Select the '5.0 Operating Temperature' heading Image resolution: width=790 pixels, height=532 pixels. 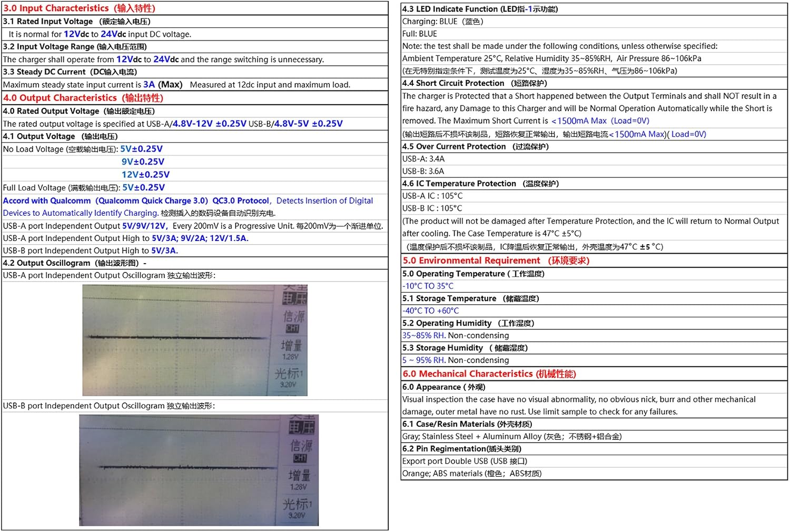pos(473,274)
